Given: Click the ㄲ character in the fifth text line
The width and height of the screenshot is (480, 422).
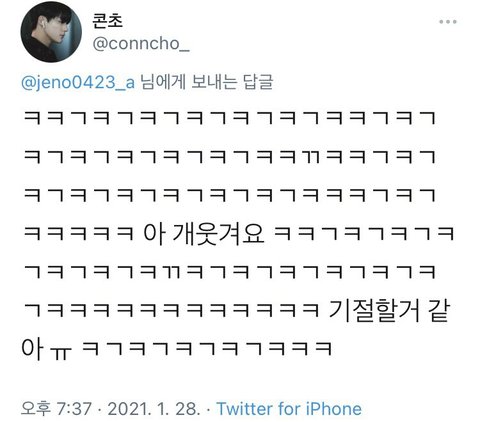Looking at the screenshot, I should pyautogui.click(x=172, y=271).
